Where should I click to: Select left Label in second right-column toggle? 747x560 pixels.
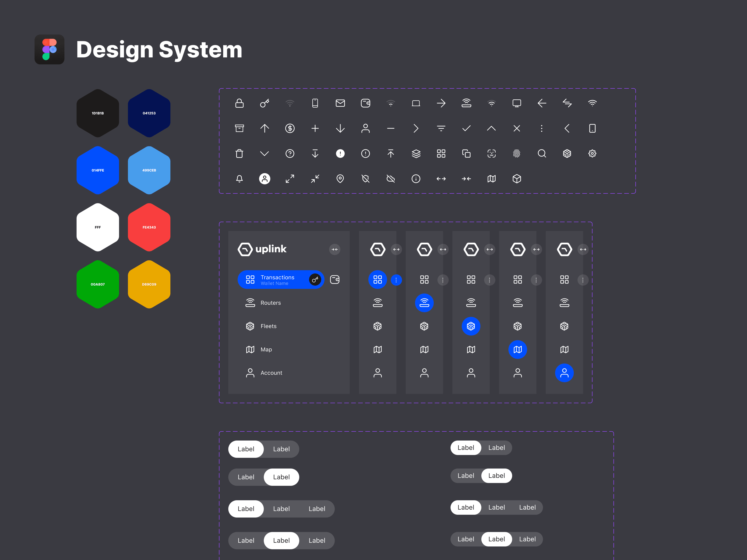(466, 476)
